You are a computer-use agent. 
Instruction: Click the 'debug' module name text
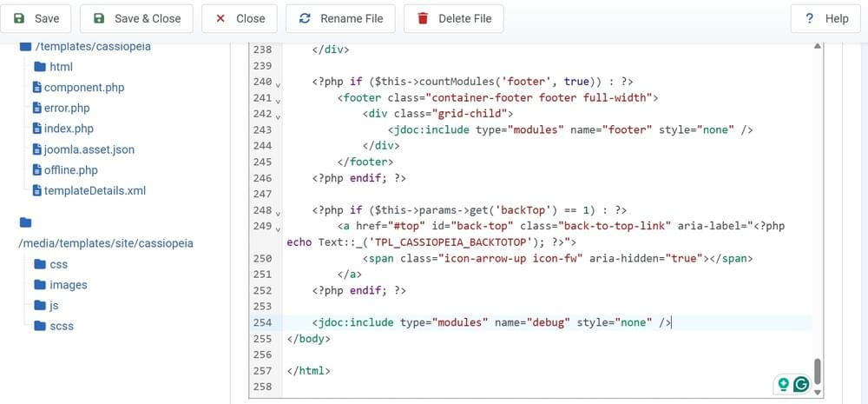[548, 322]
